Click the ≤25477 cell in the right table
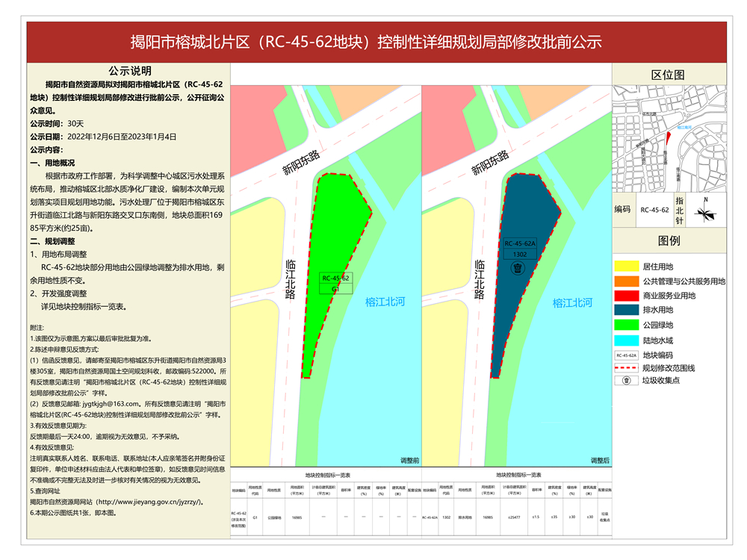 514,517
